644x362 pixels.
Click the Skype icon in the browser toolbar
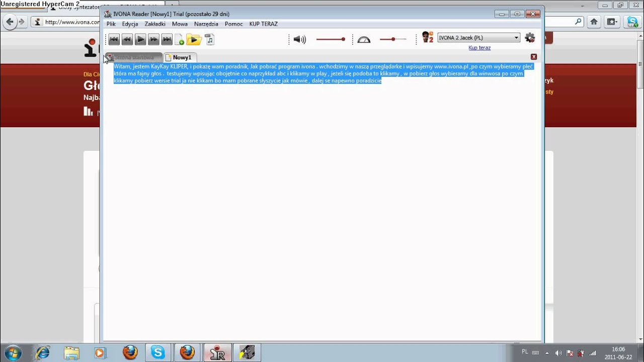(x=632, y=22)
